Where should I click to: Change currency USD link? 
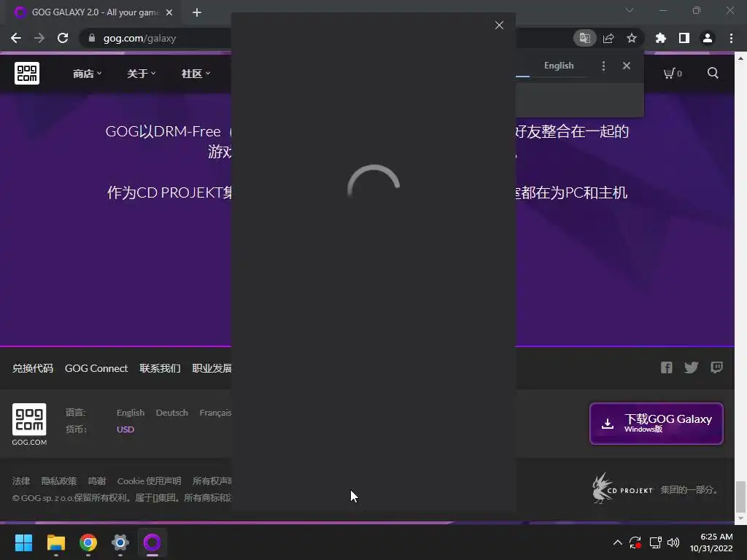pyautogui.click(x=125, y=429)
